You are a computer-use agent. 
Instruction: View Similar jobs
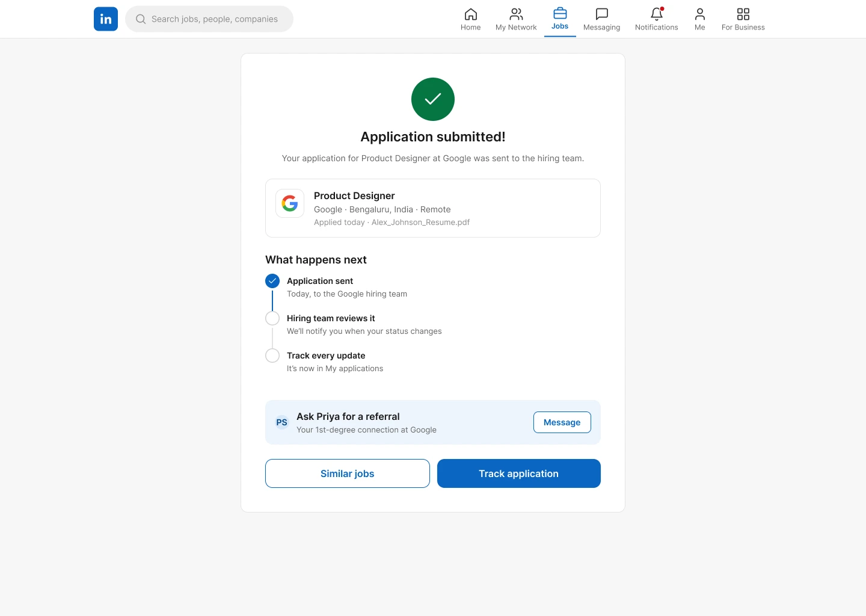coord(348,473)
